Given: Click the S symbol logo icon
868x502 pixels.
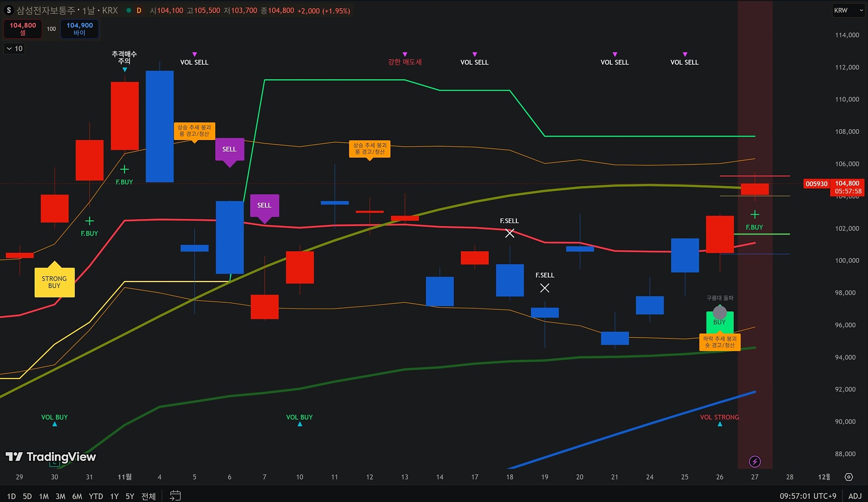Looking at the screenshot, I should pyautogui.click(x=9, y=10).
